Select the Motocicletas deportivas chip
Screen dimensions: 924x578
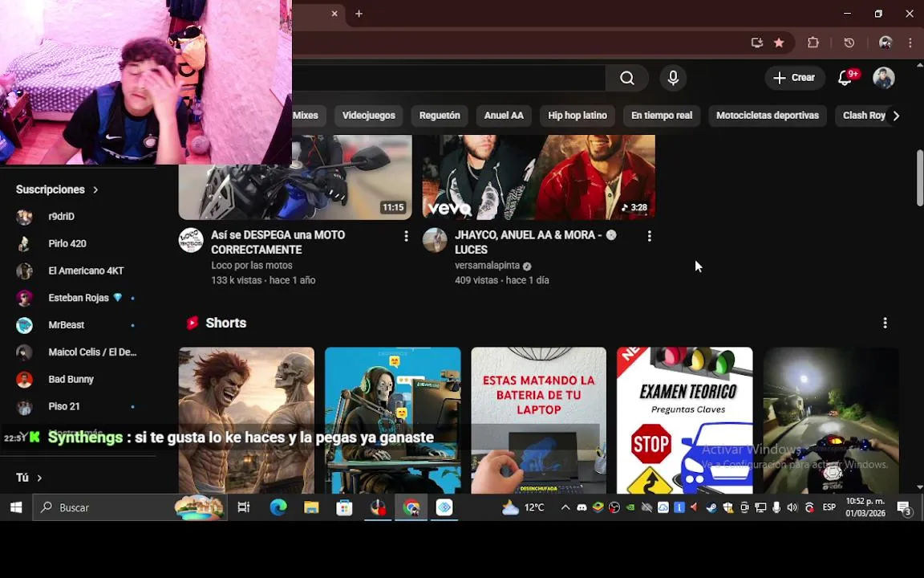[768, 116]
